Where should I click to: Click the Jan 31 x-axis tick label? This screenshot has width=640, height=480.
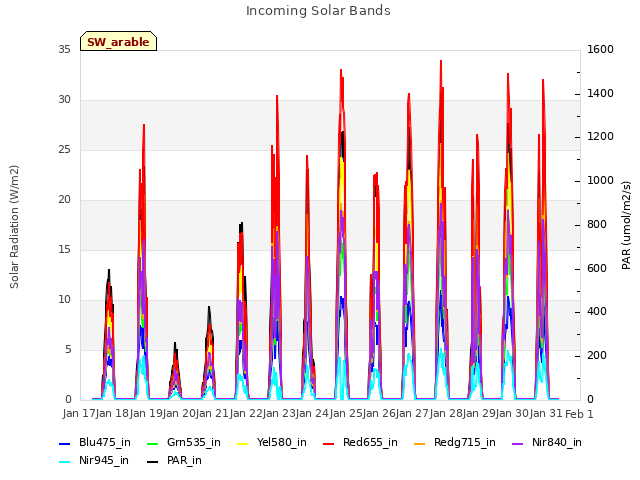pos(546,413)
